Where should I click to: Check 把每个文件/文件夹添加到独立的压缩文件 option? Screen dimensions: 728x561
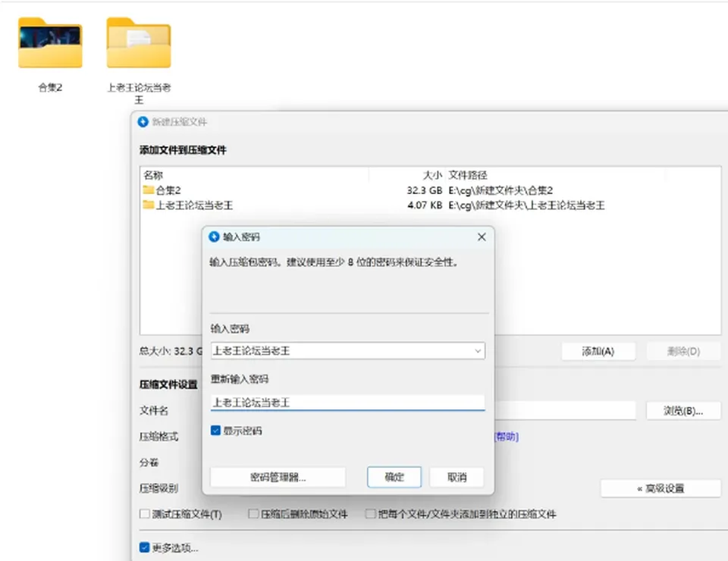tap(370, 514)
